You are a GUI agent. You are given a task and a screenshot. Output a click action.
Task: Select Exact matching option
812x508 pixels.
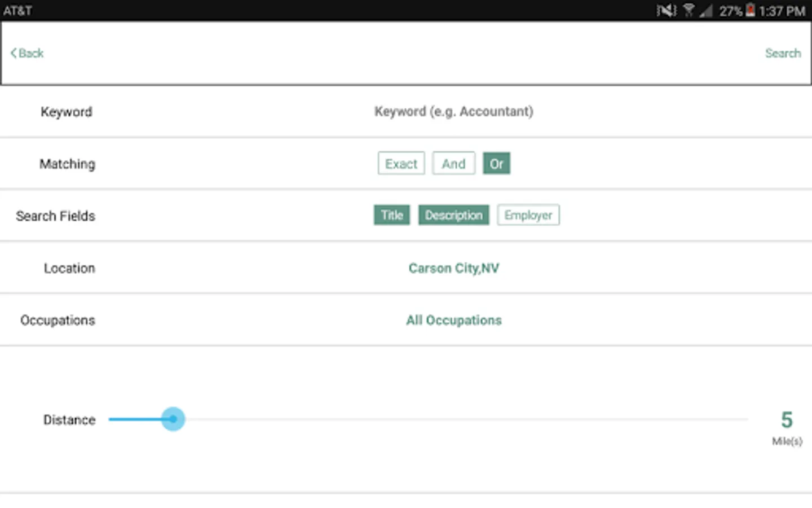[401, 164]
